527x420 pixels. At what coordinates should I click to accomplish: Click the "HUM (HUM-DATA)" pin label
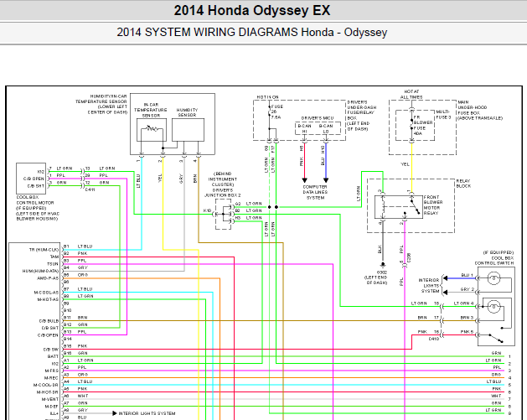40,271
